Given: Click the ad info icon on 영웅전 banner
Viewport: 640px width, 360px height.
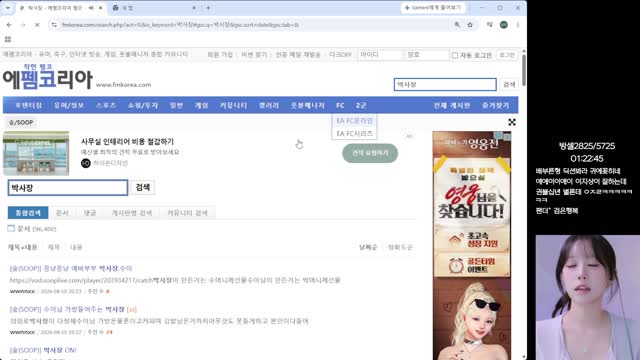Looking at the screenshot, I should [x=499, y=136].
